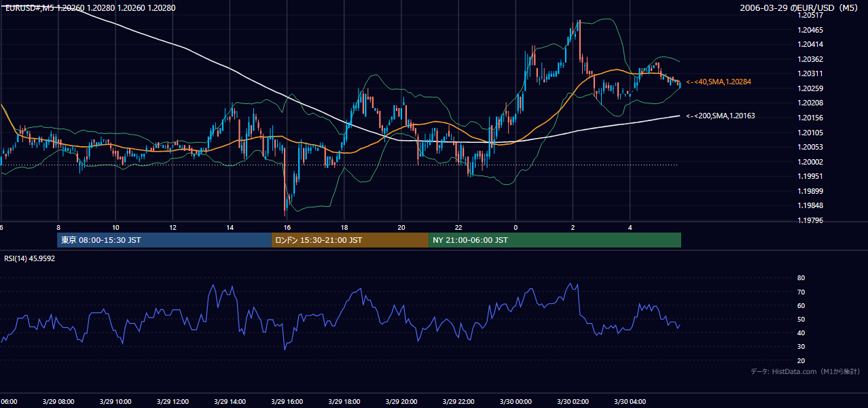Click RSI scale level 40
This screenshot has height=408, width=868.
pos(801,333)
